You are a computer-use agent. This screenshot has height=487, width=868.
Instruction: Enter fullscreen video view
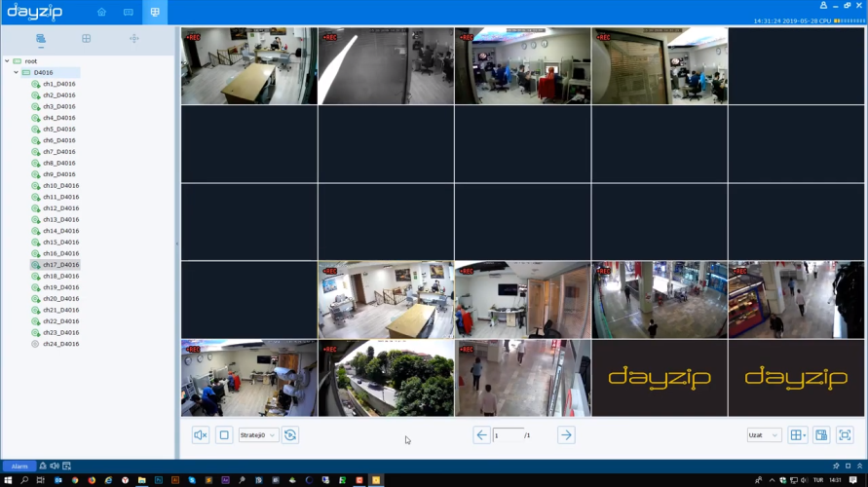point(845,435)
